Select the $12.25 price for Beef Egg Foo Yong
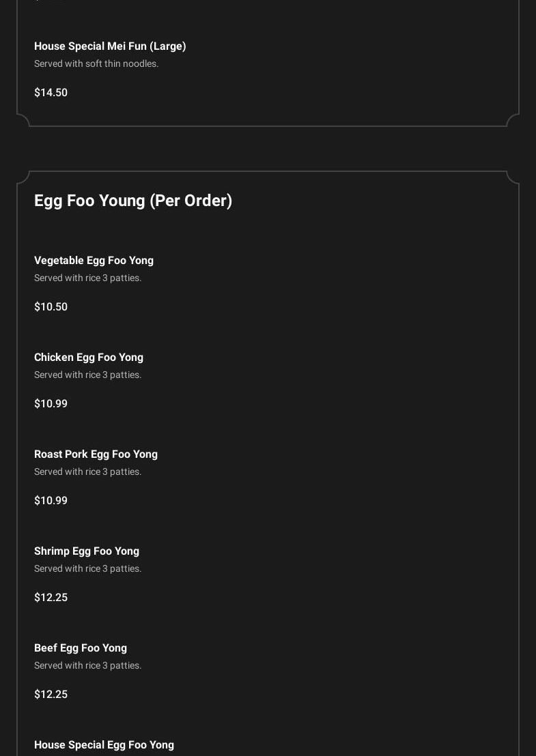 pyautogui.click(x=51, y=695)
